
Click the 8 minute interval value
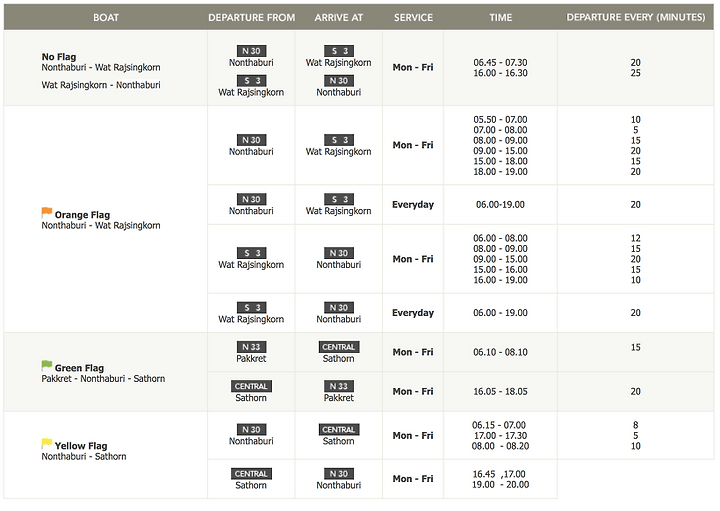tap(636, 425)
